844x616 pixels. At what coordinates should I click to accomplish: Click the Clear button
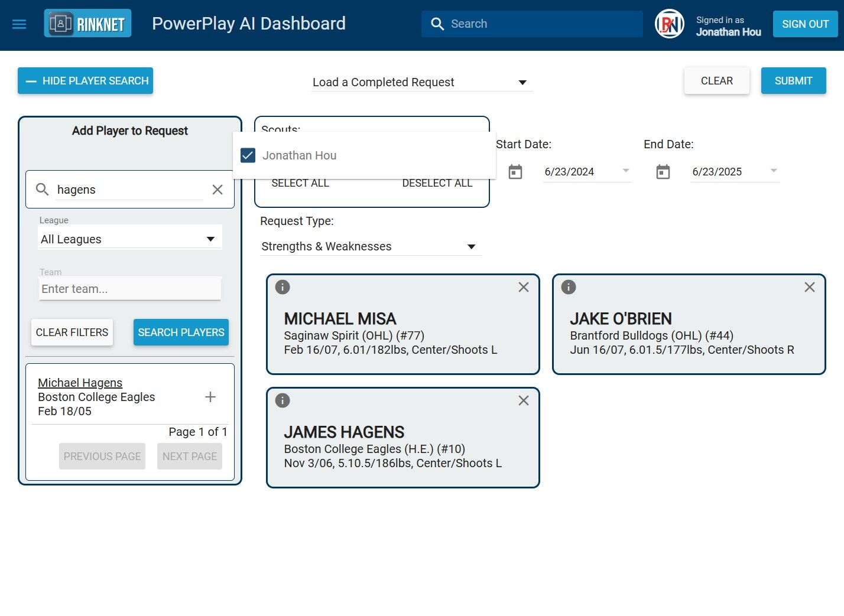click(x=717, y=81)
